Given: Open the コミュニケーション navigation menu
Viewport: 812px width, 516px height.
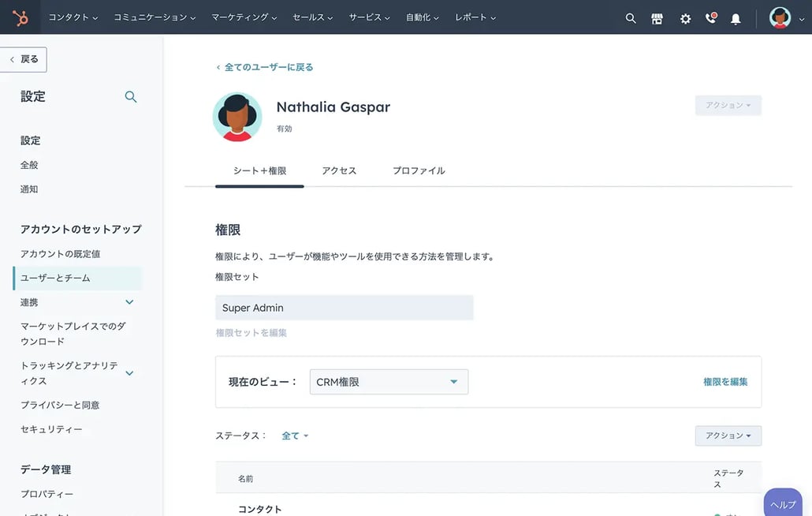Looking at the screenshot, I should (155, 17).
